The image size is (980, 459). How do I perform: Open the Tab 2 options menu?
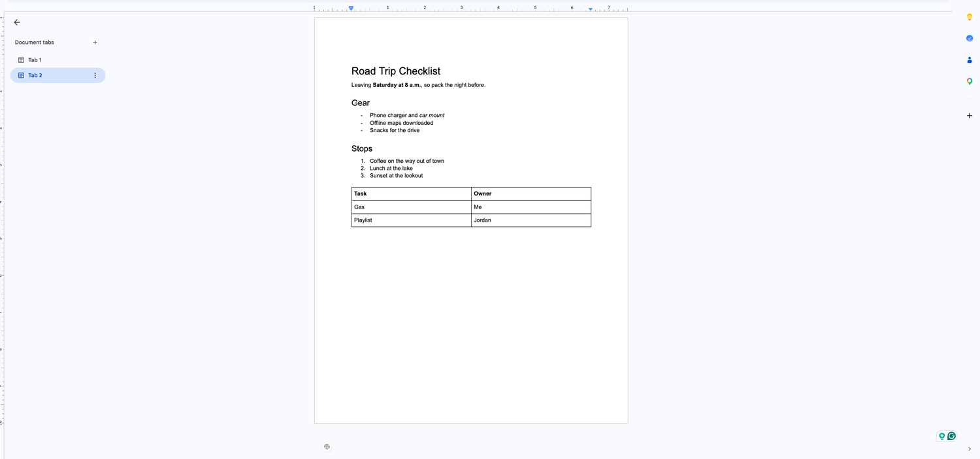tap(95, 75)
